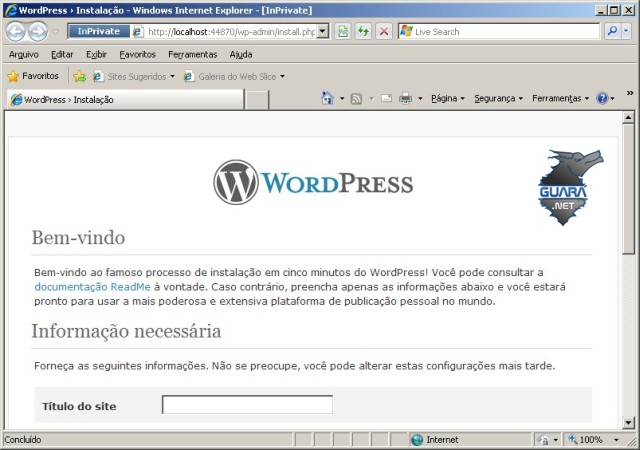Open the documentação ReadMe link
This screenshot has width=640, height=450.
(93, 287)
